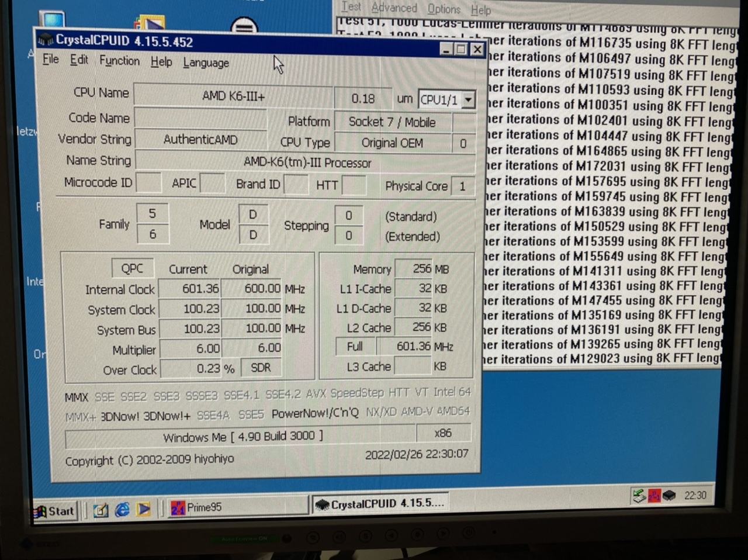
Task: Click the empty Brand ID field
Action: (296, 185)
